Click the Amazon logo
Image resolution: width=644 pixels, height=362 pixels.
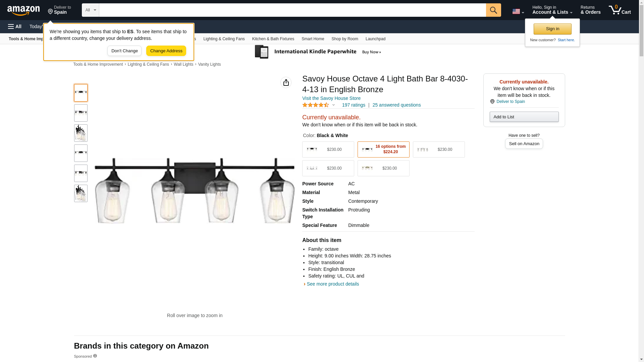tap(23, 11)
